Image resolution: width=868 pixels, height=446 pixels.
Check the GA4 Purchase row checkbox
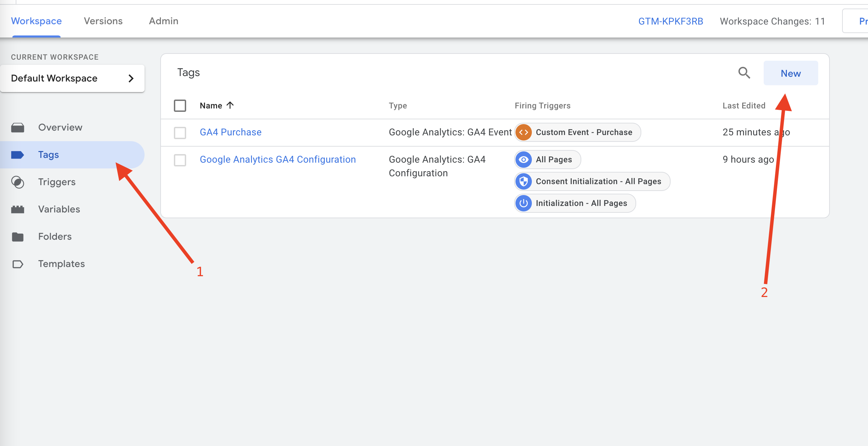(180, 133)
